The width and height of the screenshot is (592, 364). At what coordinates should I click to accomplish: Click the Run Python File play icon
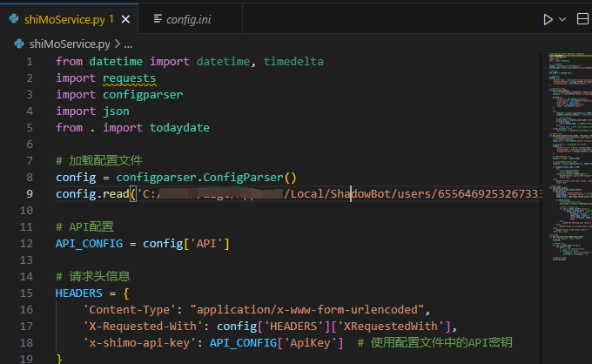(548, 18)
